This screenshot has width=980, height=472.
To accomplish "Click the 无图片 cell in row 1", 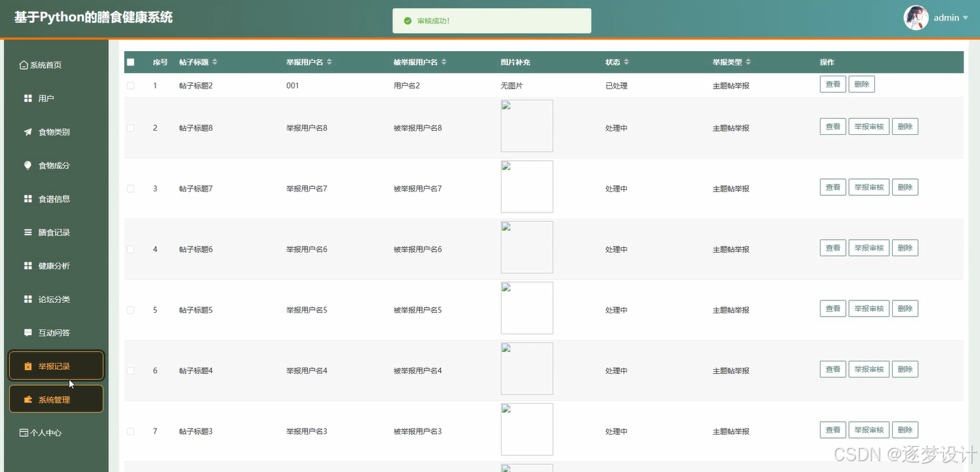I will tap(512, 86).
